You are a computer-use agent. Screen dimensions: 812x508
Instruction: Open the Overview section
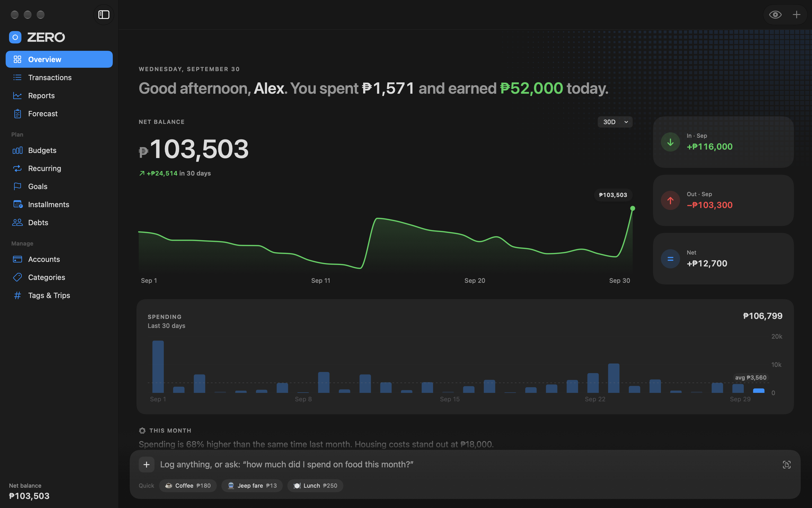(59, 60)
